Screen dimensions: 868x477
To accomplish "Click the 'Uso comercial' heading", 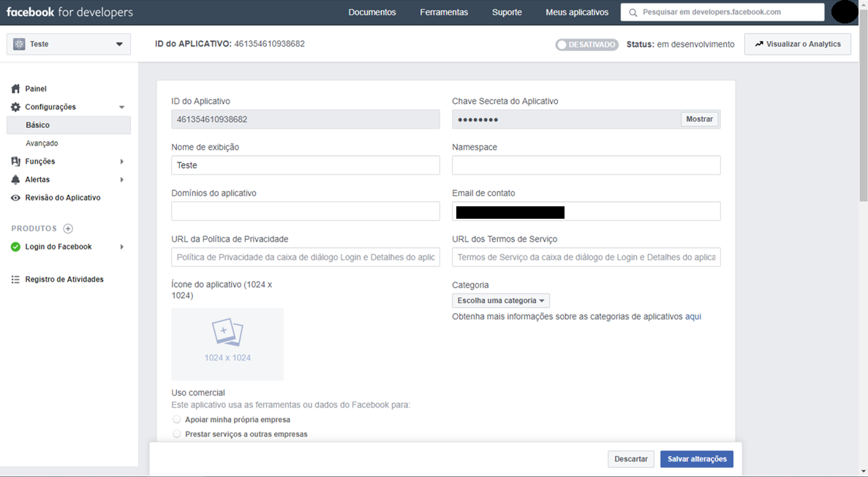I will [198, 393].
